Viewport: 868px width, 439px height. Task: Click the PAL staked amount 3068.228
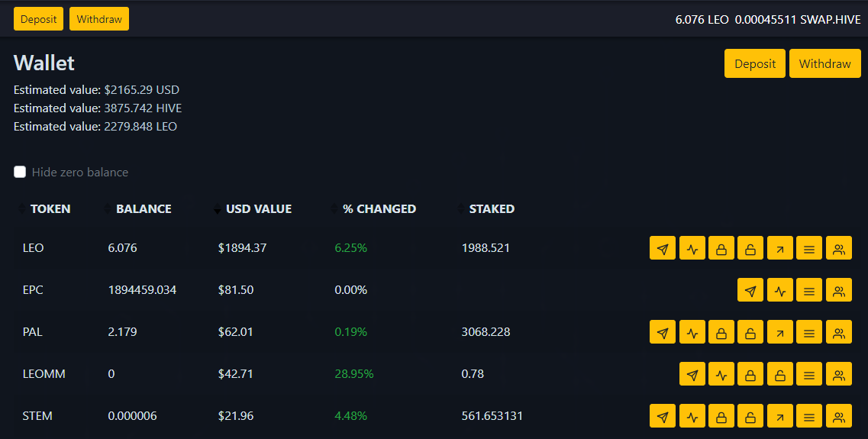(x=486, y=332)
